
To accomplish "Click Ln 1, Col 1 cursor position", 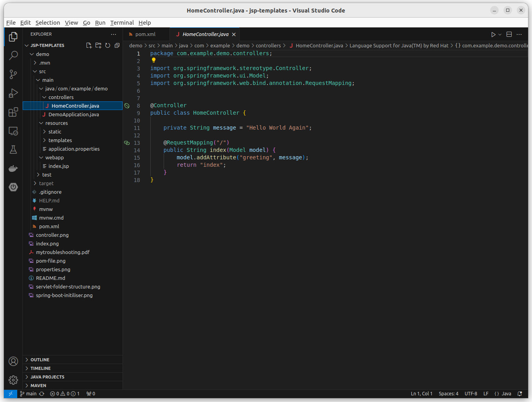I will pyautogui.click(x=422, y=394).
